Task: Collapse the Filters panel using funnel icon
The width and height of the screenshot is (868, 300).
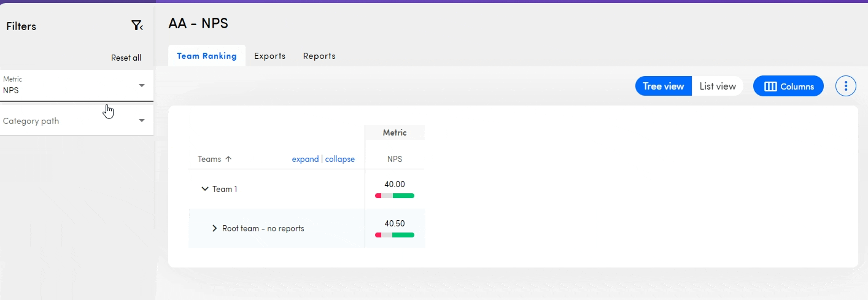Action: [137, 26]
